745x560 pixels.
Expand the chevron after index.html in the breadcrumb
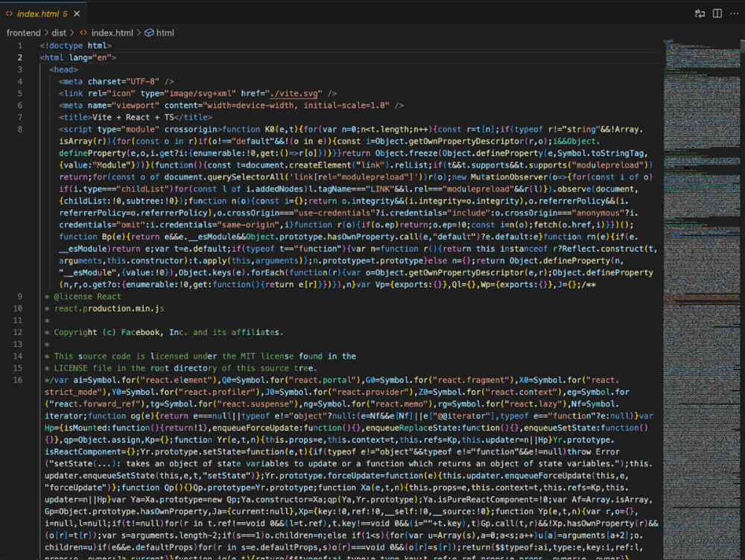tap(139, 33)
